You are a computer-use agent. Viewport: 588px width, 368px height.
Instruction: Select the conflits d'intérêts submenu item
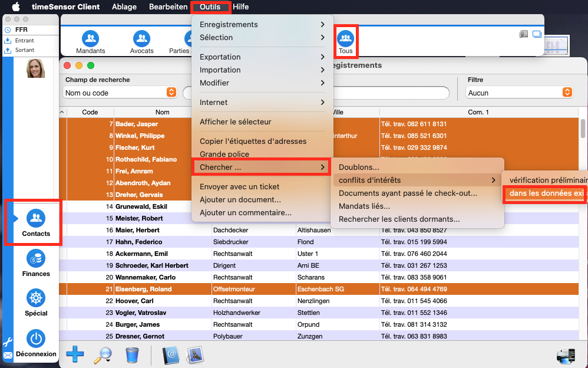tap(418, 180)
